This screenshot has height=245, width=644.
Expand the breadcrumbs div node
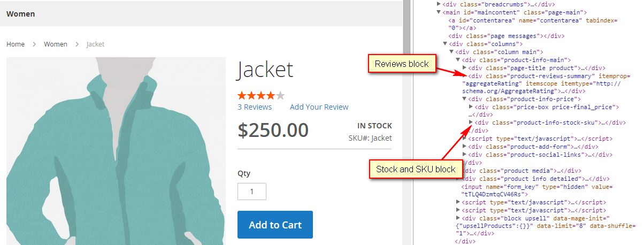[439, 4]
